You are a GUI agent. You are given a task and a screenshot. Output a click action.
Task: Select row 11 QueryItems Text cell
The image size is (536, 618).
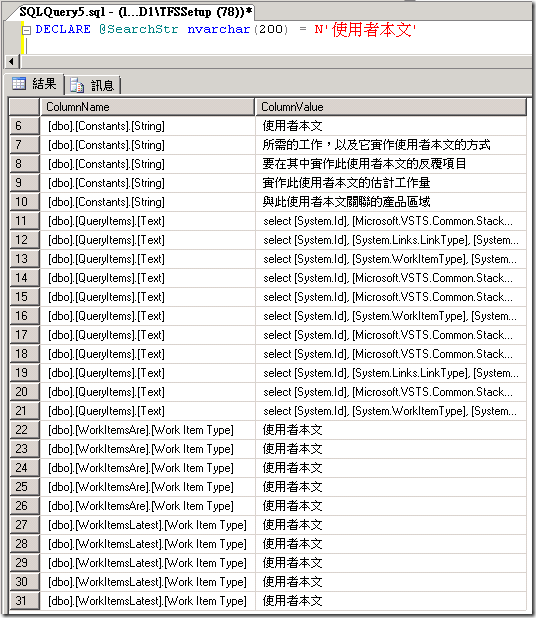click(147, 221)
